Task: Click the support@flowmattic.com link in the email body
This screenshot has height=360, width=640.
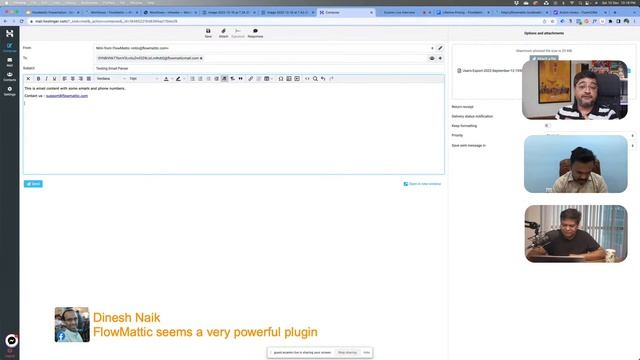Action: [67, 96]
